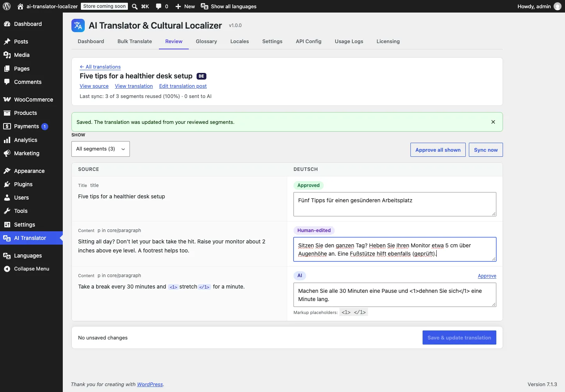Viewport: 565px width, 392px height.
Task: Open the Licensing tab
Action: (388, 41)
